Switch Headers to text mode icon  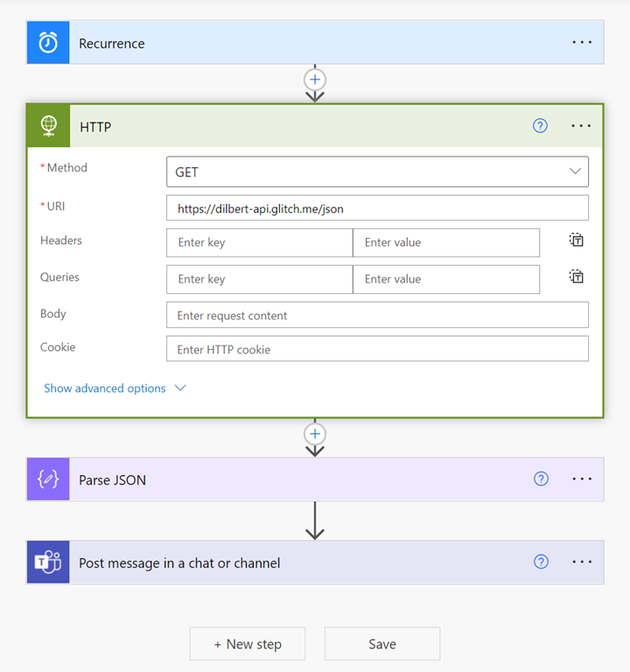(x=576, y=241)
